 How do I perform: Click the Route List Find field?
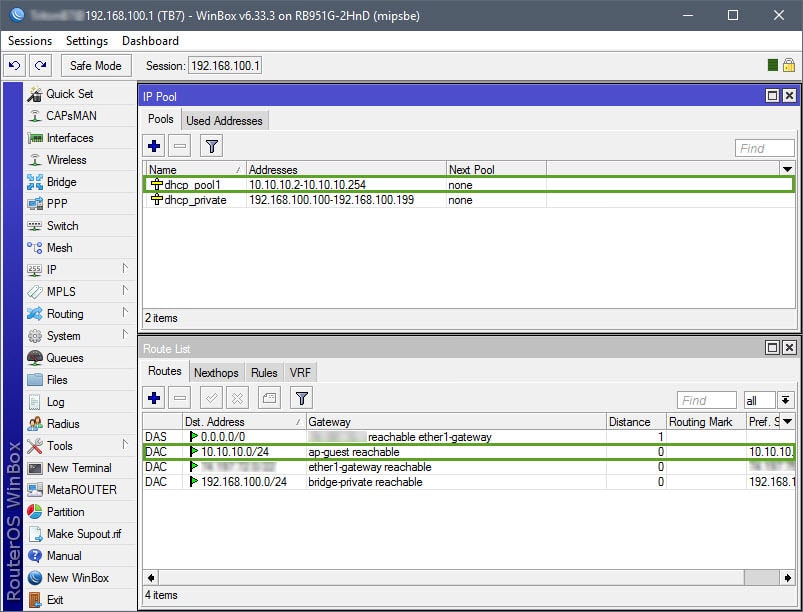(707, 400)
